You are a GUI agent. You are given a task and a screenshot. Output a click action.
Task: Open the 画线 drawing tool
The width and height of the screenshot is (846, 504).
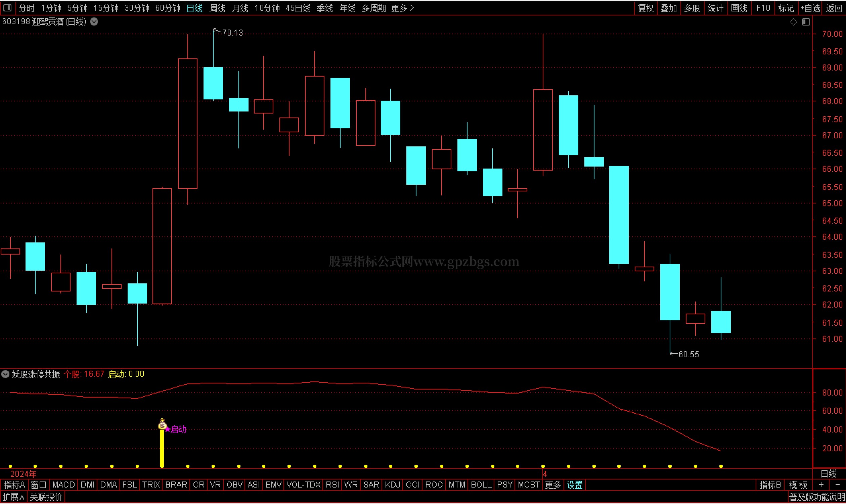tap(739, 8)
